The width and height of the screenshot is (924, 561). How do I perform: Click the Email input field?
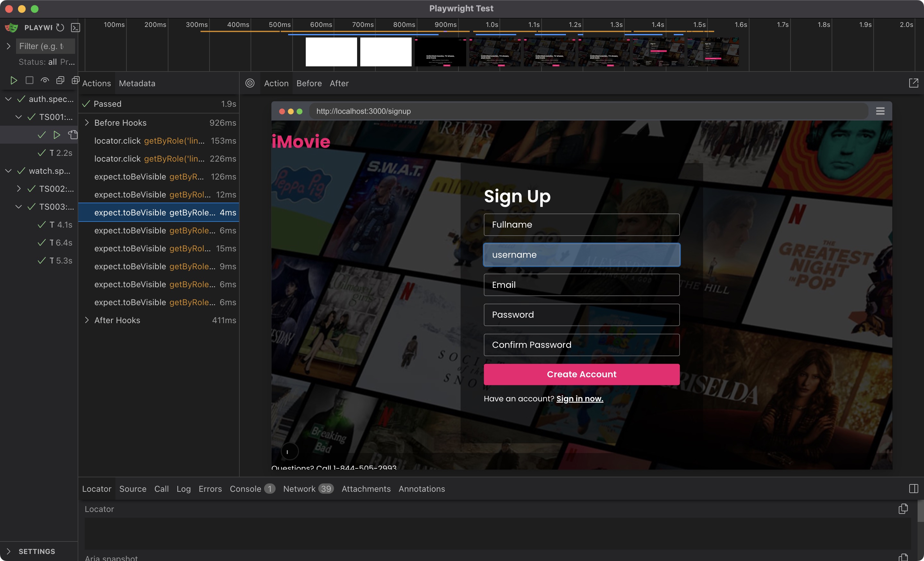coord(582,285)
